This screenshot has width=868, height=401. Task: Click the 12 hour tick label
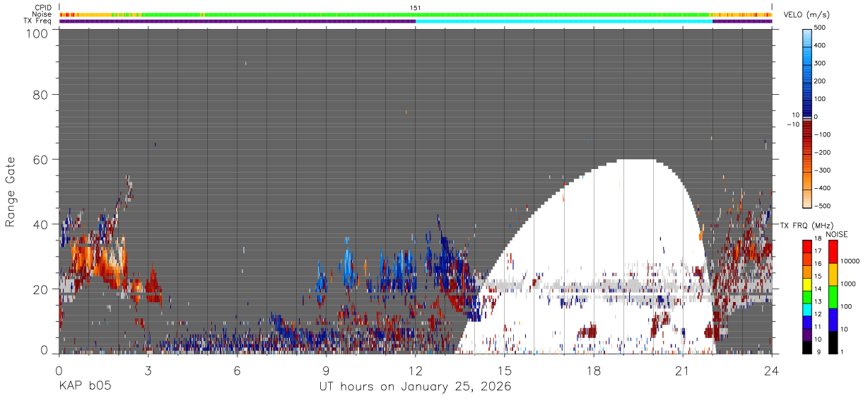[x=416, y=370]
